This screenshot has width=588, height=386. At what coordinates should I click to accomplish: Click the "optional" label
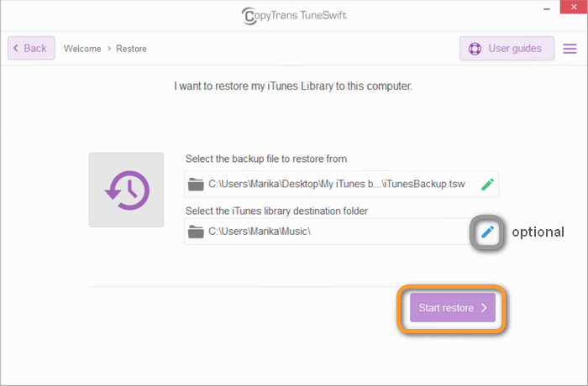[538, 232]
